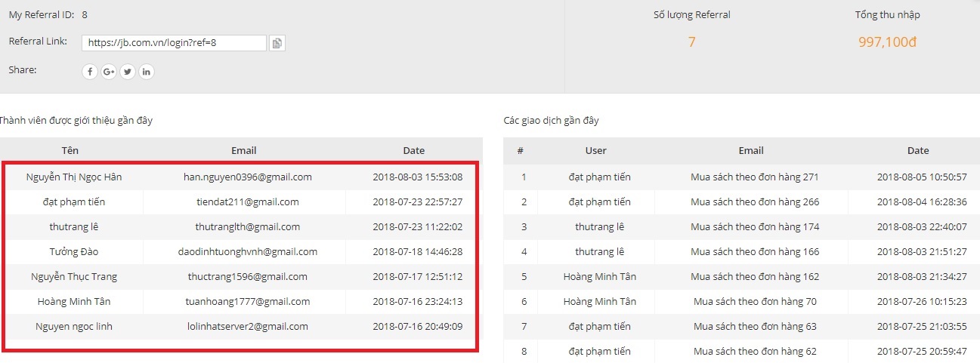Open transaction Mua sách theo đơn hàng 174

(755, 226)
